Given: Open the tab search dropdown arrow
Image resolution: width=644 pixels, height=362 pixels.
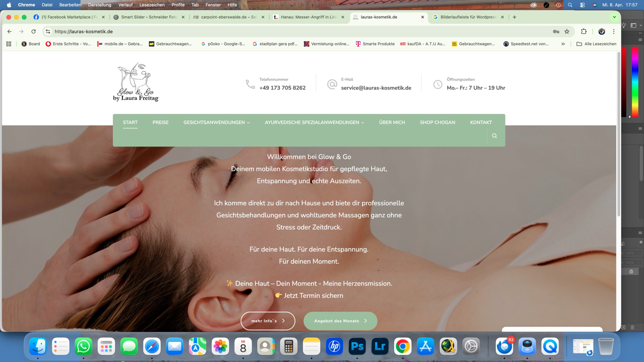Looking at the screenshot, I should click(614, 17).
